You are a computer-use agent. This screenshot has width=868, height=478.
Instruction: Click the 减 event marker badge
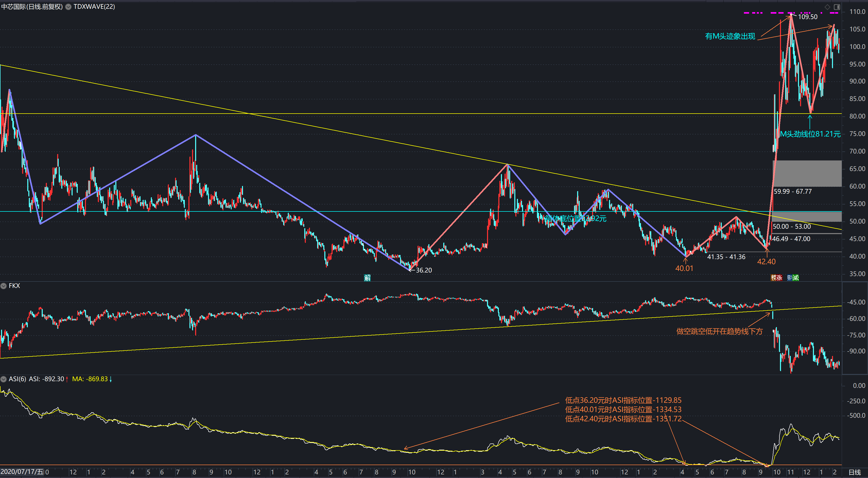(796, 278)
